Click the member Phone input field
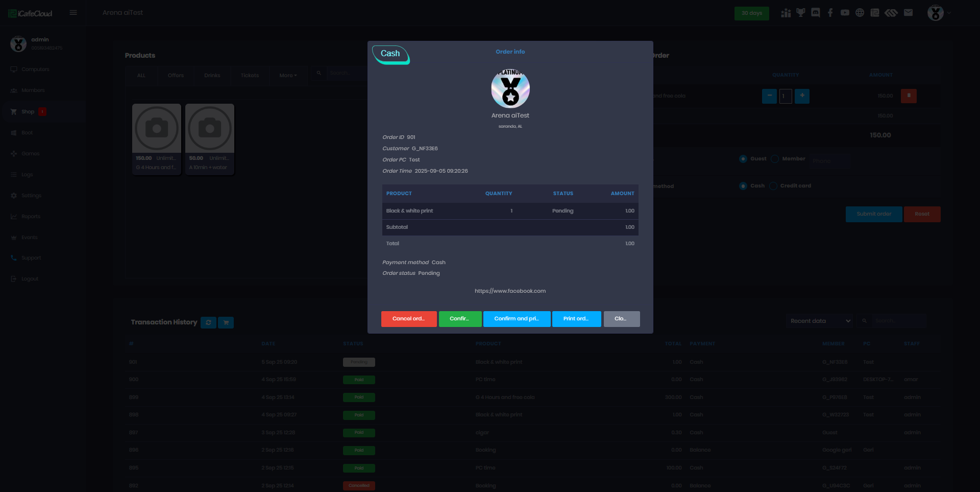Screen dimensions: 980x492 pyautogui.click(x=830, y=161)
